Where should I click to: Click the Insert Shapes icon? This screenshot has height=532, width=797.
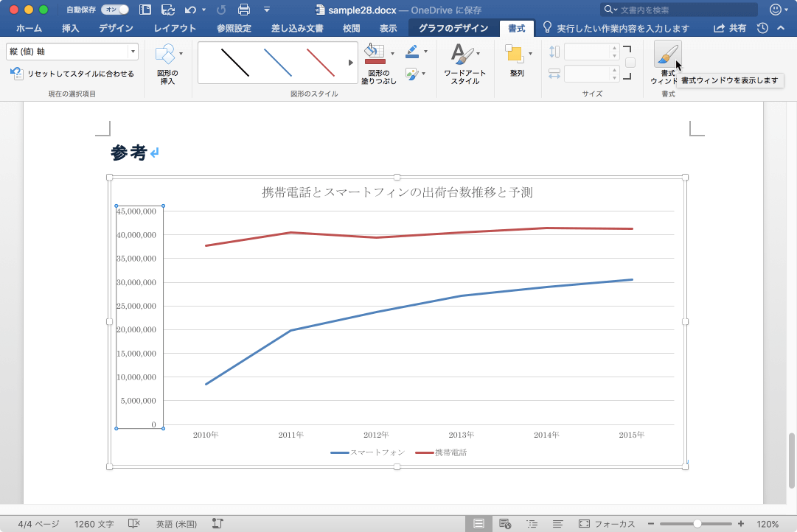pyautogui.click(x=165, y=54)
